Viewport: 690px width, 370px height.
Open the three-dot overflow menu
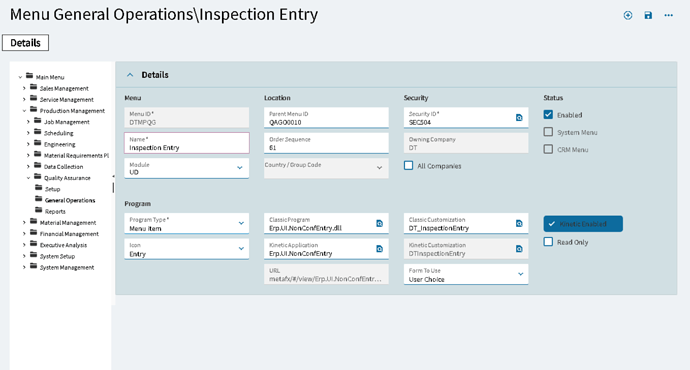669,15
